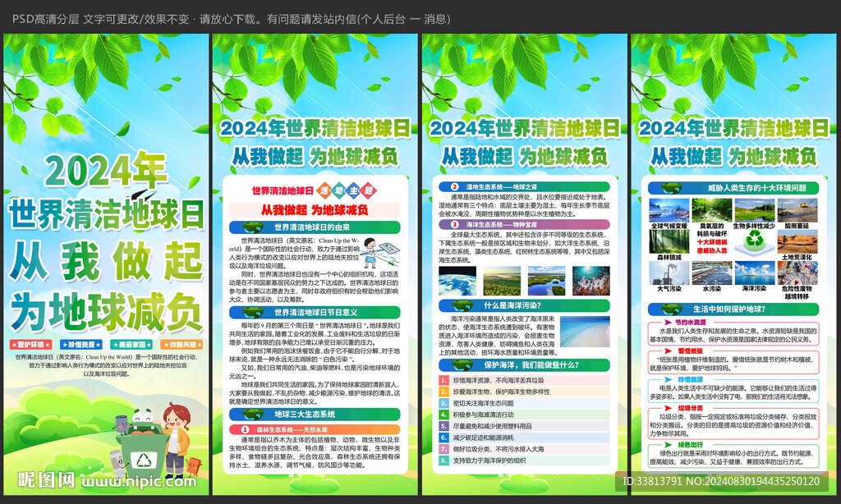
Task: Open the 全球气候变暖 photo
Action: point(669,210)
